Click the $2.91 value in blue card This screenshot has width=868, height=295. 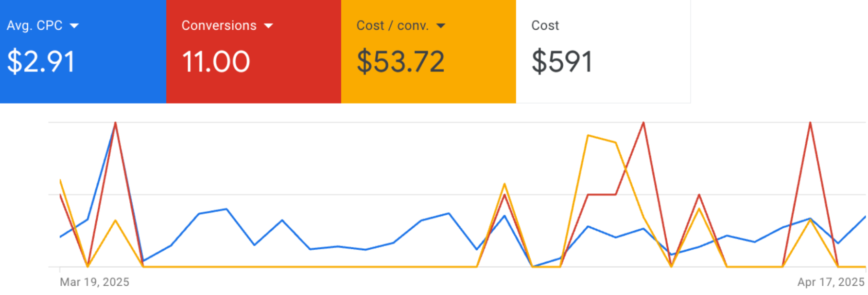[x=41, y=62]
